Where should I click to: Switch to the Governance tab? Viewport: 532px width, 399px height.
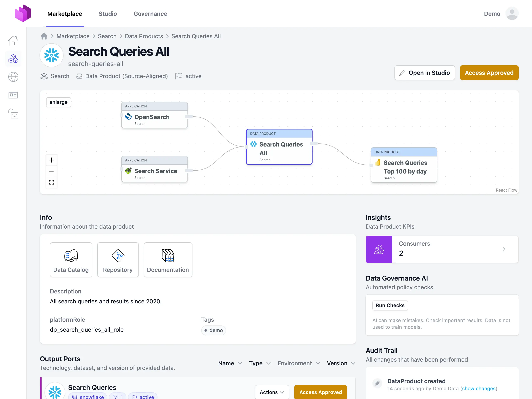150,14
